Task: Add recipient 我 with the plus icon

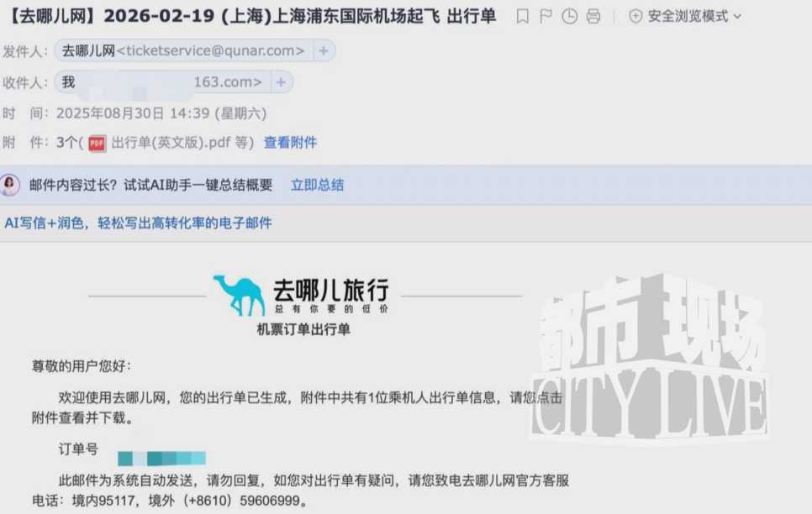Action: coord(281,82)
